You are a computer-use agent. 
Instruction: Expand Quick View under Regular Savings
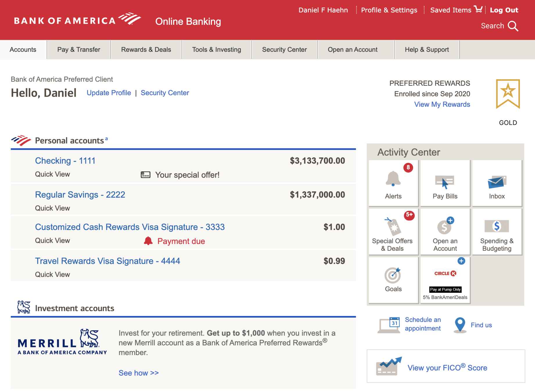(53, 208)
